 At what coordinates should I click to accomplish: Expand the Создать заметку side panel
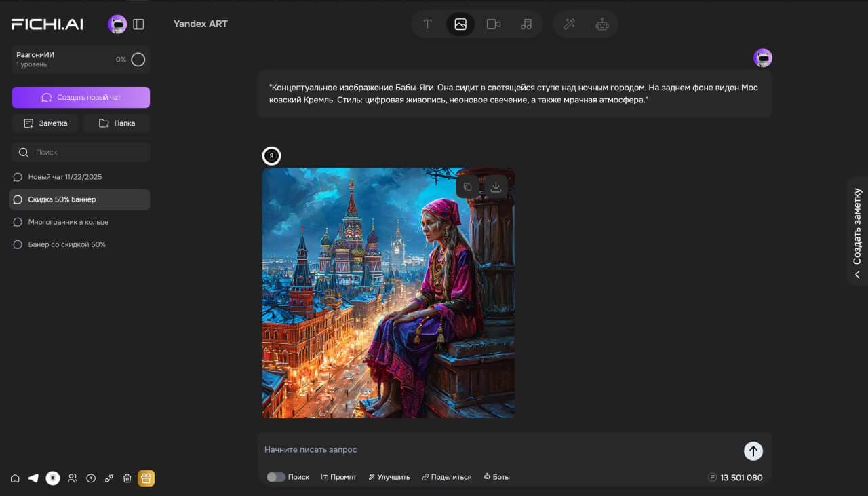[x=857, y=231]
